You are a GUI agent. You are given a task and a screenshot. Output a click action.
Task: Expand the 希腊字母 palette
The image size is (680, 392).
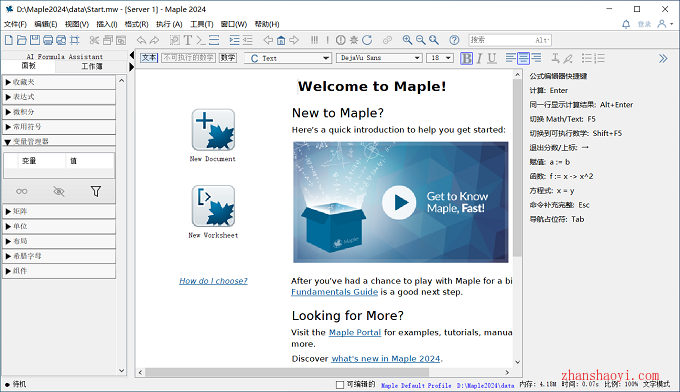pyautogui.click(x=59, y=256)
